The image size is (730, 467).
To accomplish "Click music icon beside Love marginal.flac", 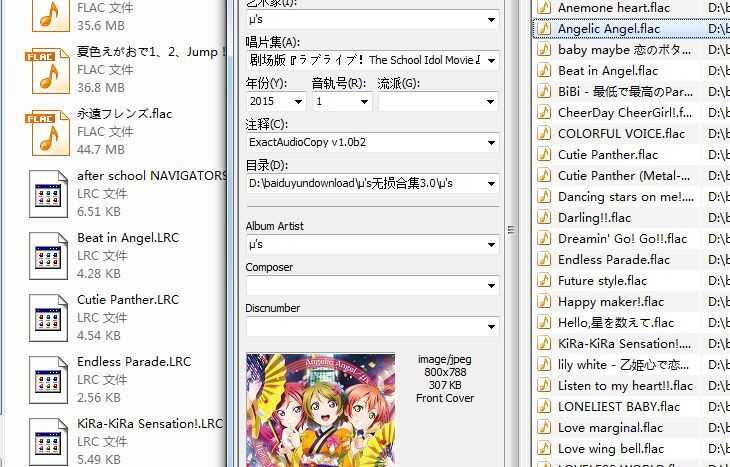I will (x=544, y=427).
